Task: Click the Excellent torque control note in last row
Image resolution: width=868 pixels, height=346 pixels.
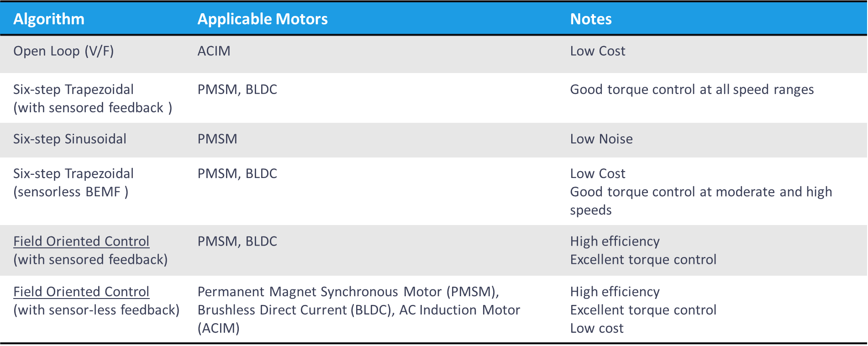Action: (x=643, y=309)
